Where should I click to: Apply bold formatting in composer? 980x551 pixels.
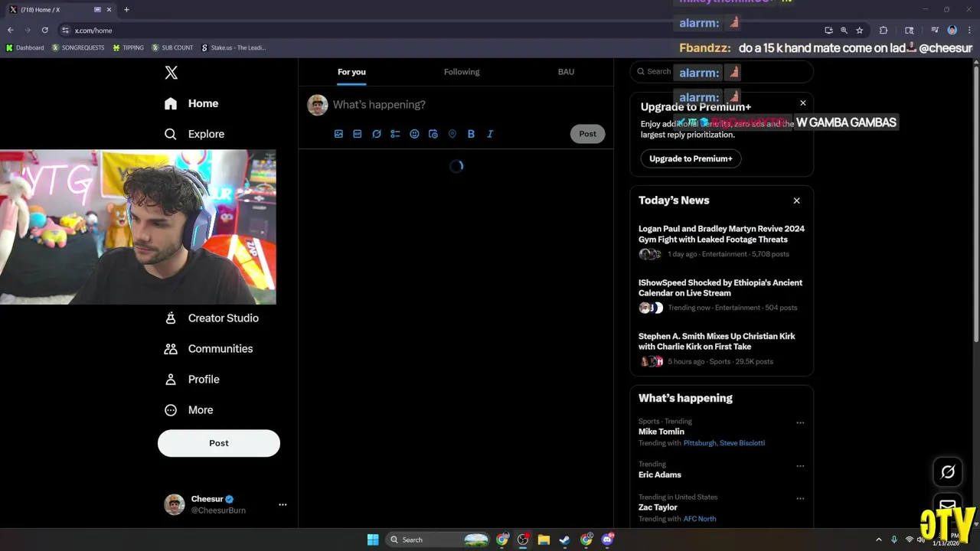(x=471, y=134)
